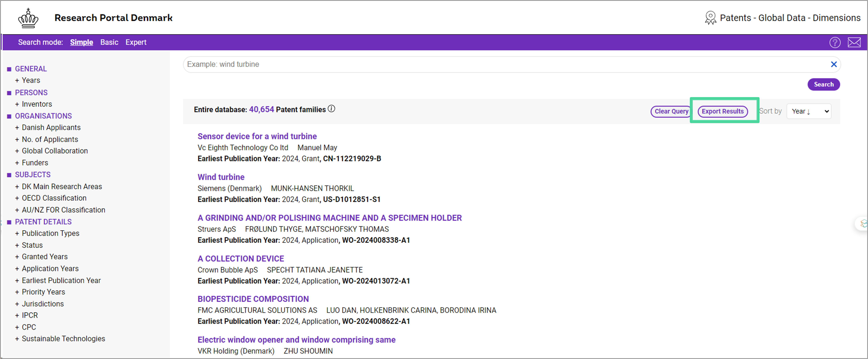The height and width of the screenshot is (359, 868).
Task: Open the Sort by Year dropdown
Action: tap(809, 111)
